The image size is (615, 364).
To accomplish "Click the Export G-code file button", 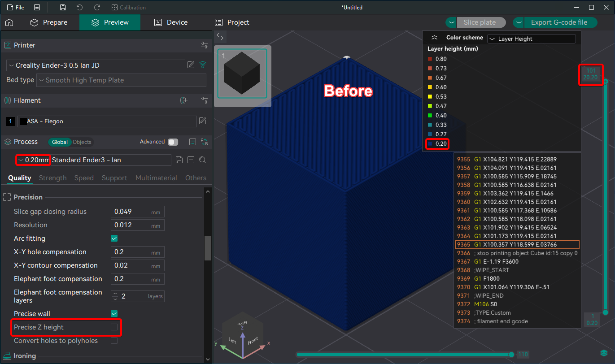I will tap(559, 22).
